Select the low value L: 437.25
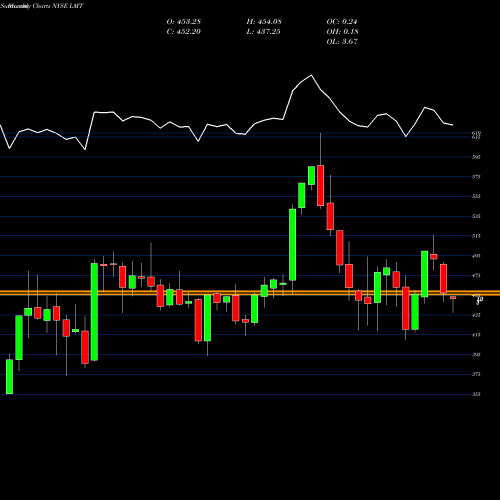Viewport: 500px width, 500px height. [x=263, y=32]
